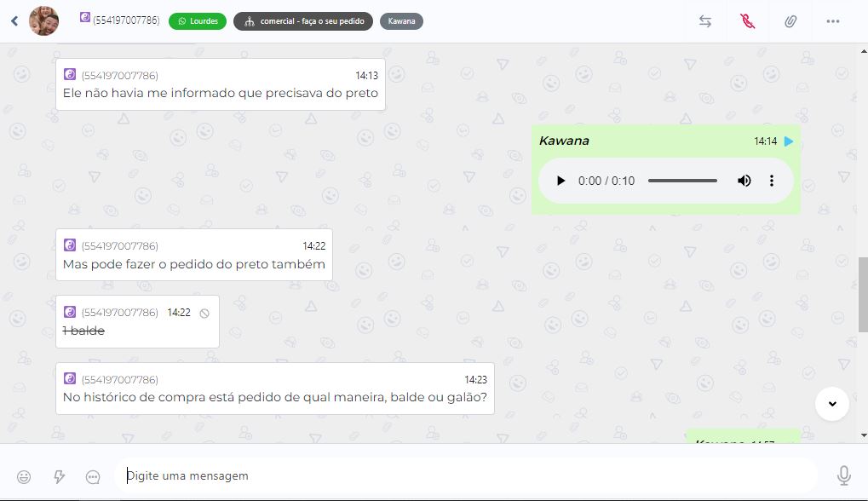
Task: Open audio player options menu
Action: click(x=771, y=181)
